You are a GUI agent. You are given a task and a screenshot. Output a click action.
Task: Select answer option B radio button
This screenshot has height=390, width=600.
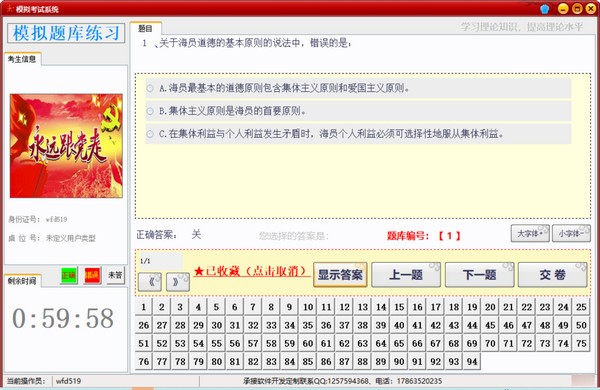(150, 111)
